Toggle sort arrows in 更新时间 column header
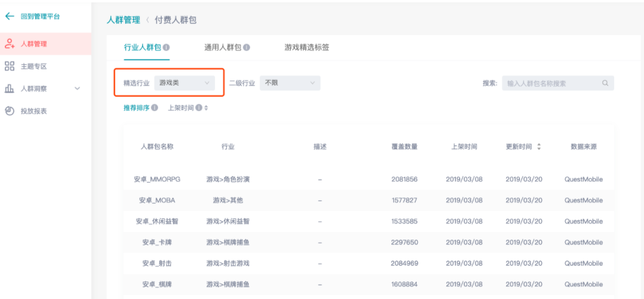 pyautogui.click(x=539, y=147)
